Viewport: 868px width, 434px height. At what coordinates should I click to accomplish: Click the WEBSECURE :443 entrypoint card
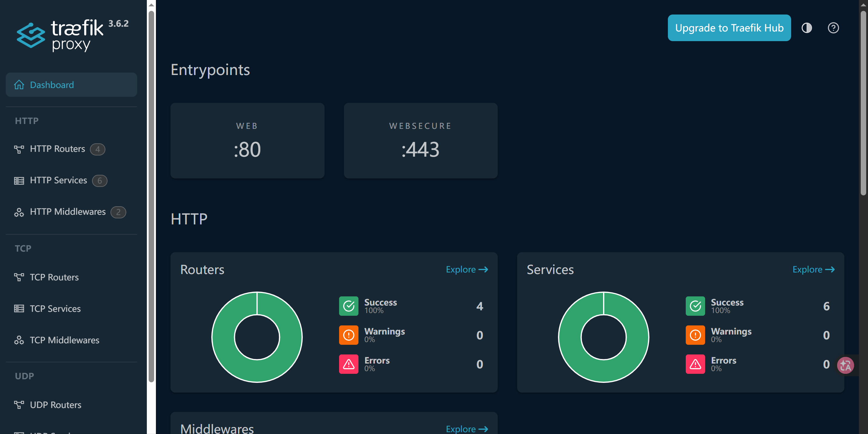click(421, 141)
